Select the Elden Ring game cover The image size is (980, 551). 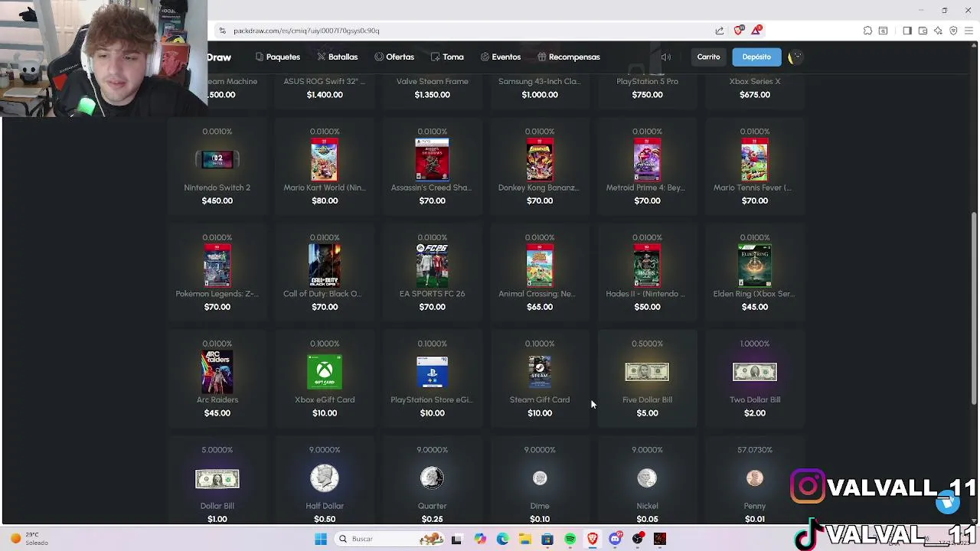coord(755,266)
